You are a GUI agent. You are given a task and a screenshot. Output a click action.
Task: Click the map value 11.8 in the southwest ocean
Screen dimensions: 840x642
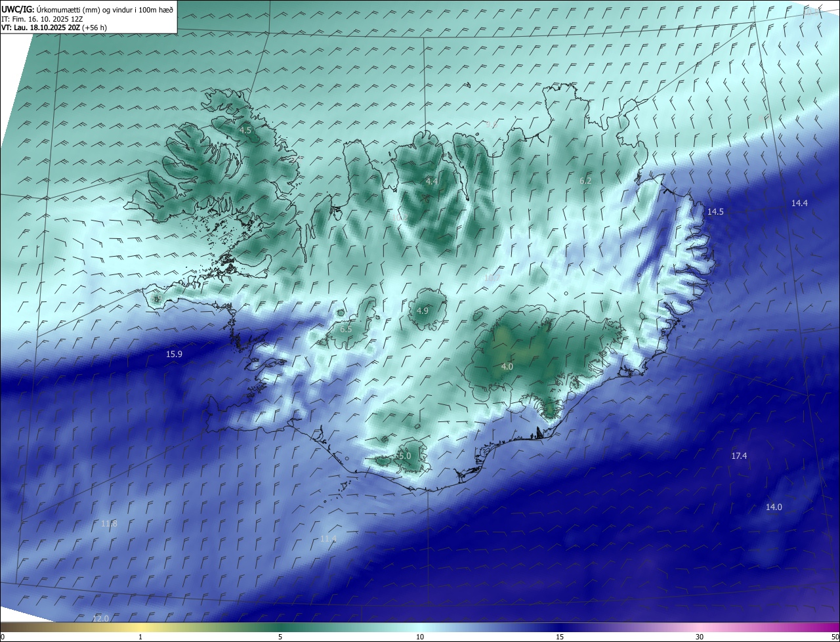click(x=110, y=523)
